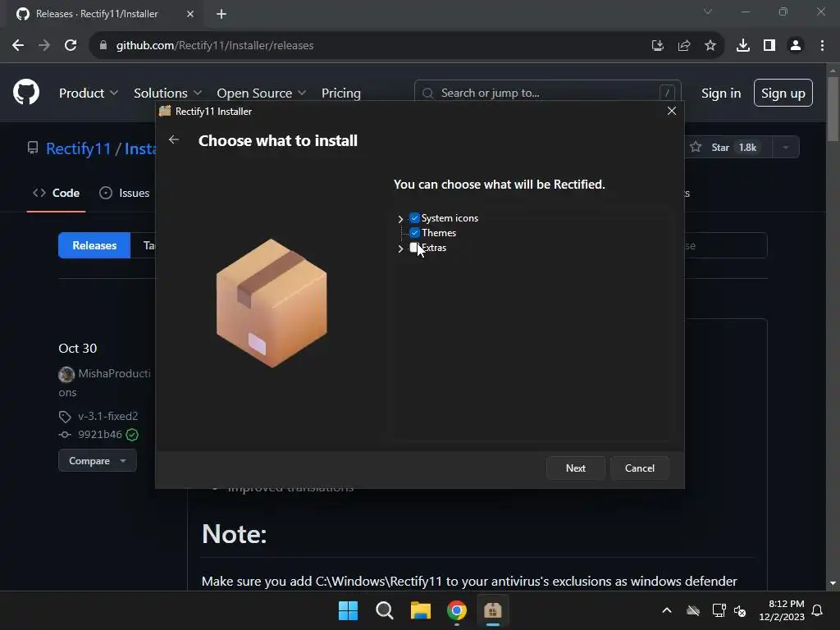
Task: Expand the System icons tree node
Action: [400, 218]
